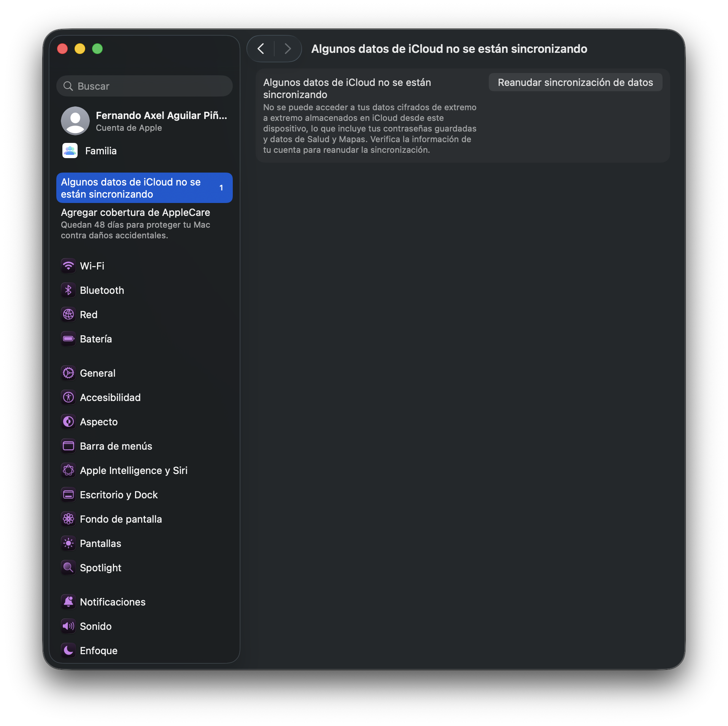Screen dimensions: 728x726
Task: Click the General gear icon
Action: coord(68,373)
